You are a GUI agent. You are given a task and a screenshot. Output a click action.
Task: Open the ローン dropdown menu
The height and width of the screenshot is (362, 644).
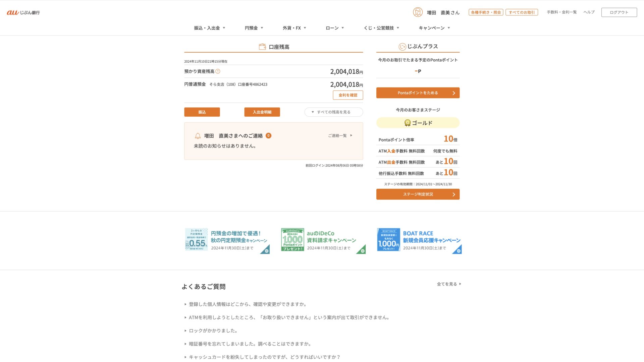click(335, 28)
